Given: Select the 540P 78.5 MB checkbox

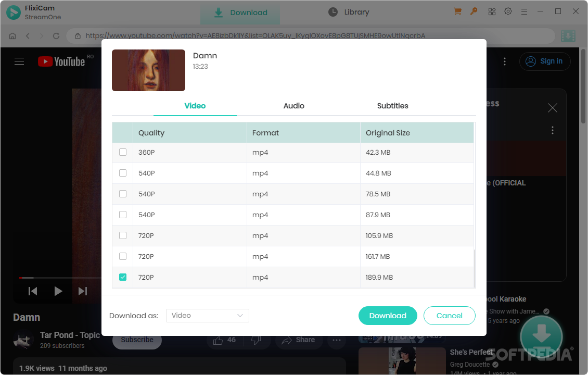Looking at the screenshot, I should (x=123, y=194).
